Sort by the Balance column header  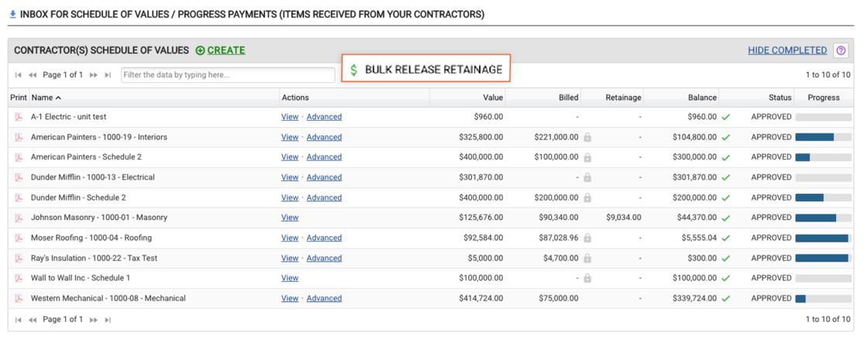point(701,98)
